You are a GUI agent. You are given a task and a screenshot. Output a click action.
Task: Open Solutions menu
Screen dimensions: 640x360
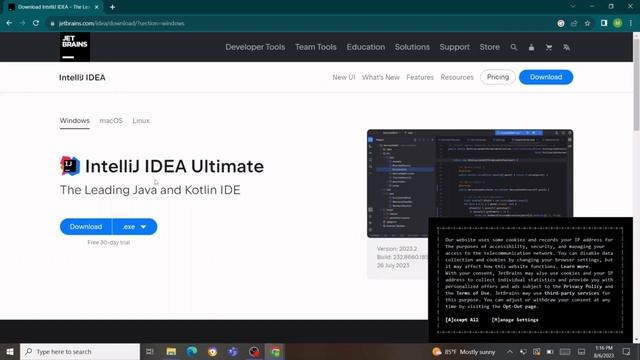[412, 47]
